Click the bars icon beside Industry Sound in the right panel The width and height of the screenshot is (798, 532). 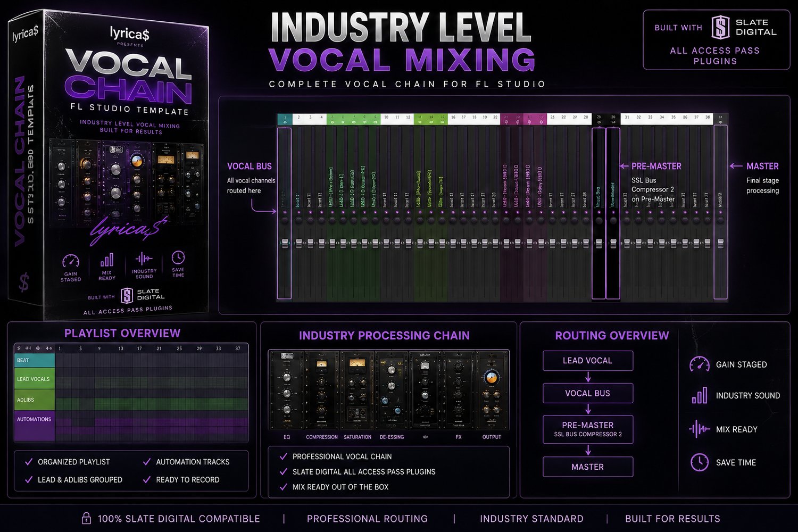[x=699, y=395]
